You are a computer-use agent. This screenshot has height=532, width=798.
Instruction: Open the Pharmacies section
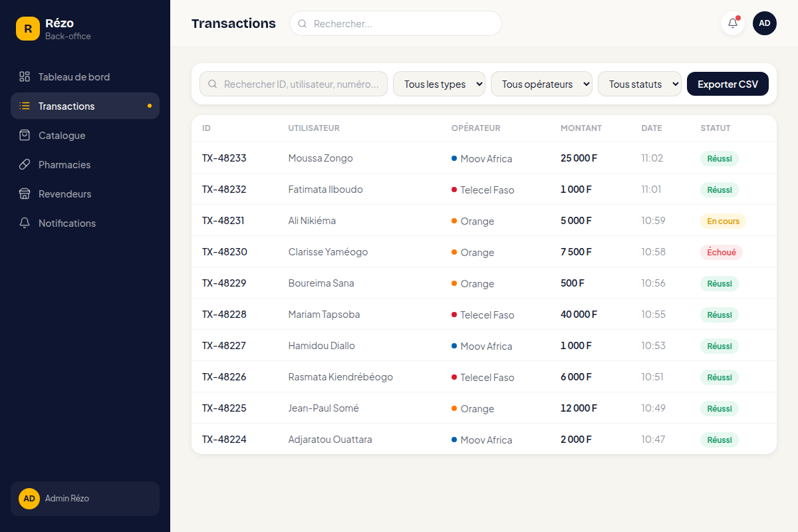[85, 164]
